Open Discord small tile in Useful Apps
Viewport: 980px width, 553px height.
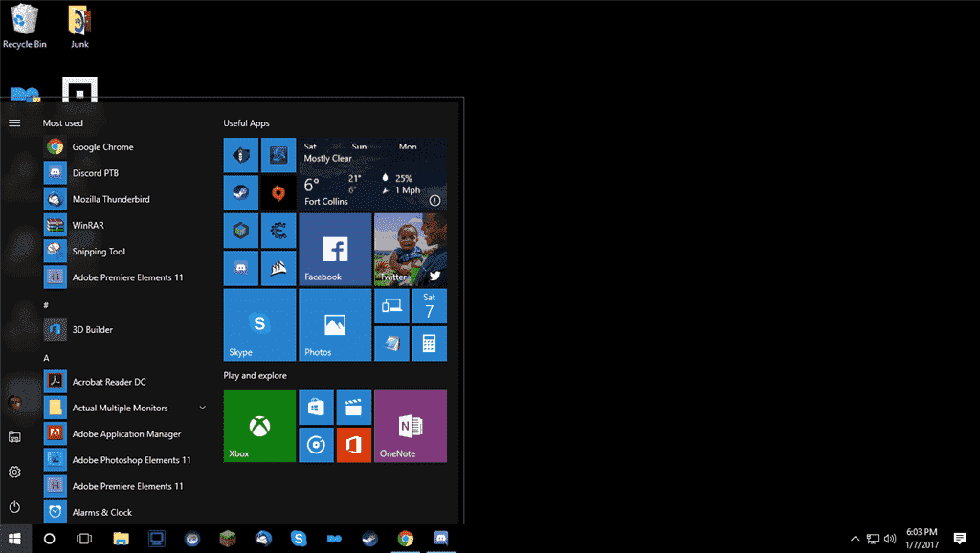coord(240,268)
